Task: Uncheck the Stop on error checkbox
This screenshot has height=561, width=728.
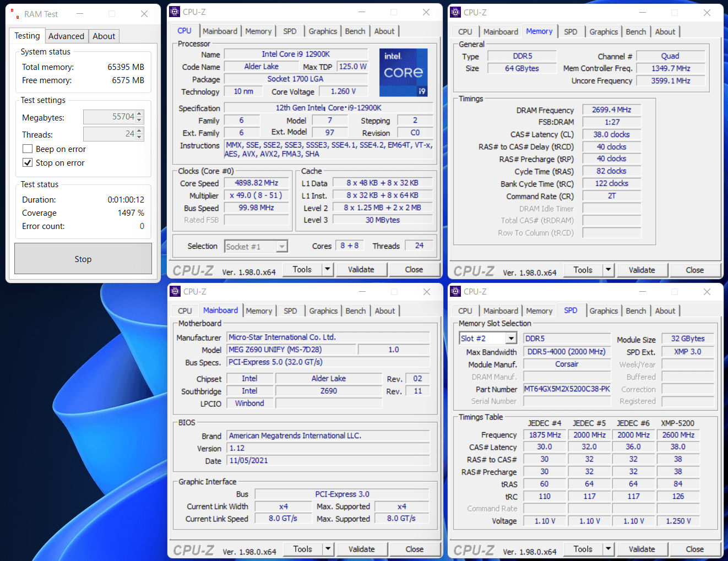Action: [x=28, y=163]
